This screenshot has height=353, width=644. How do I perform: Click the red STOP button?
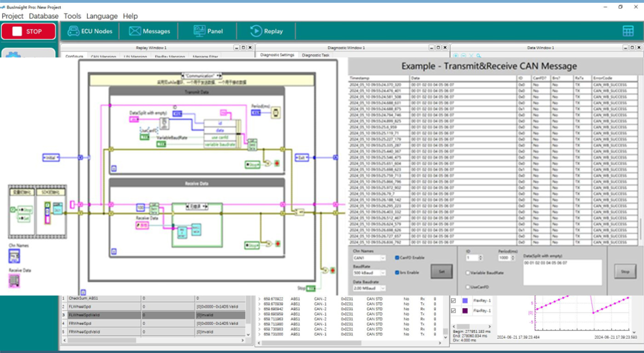click(x=29, y=31)
